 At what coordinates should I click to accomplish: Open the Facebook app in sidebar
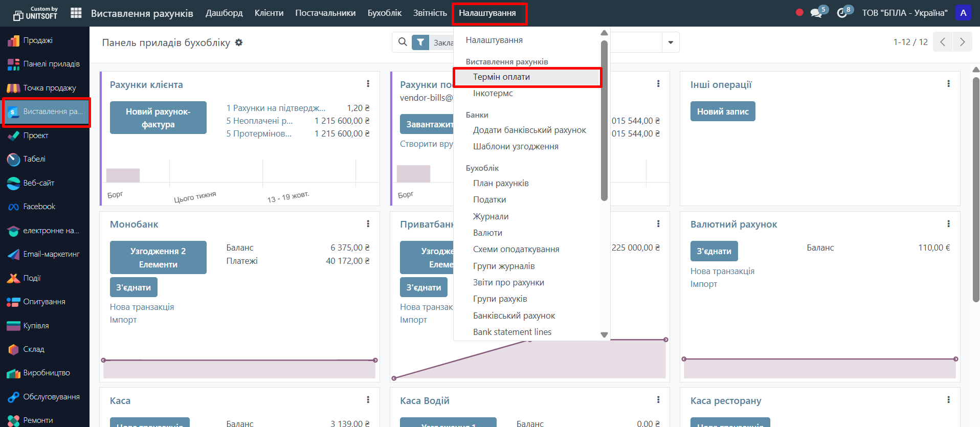point(39,207)
